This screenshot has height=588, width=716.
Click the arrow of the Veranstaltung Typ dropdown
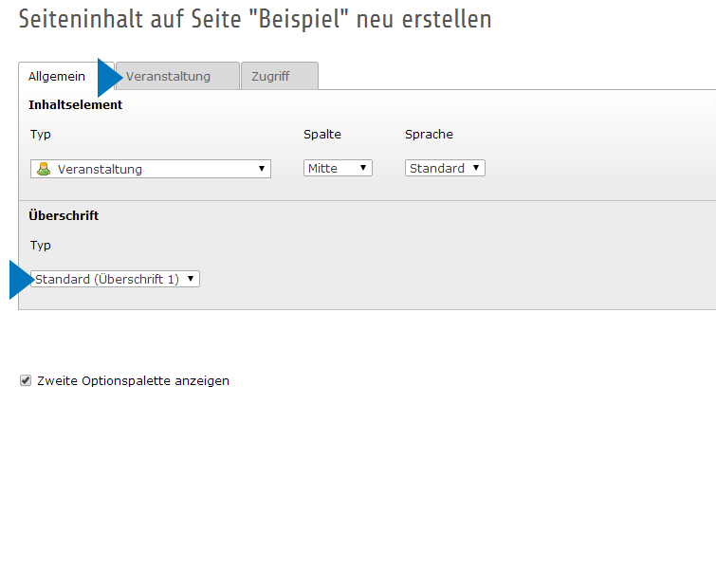(x=262, y=169)
